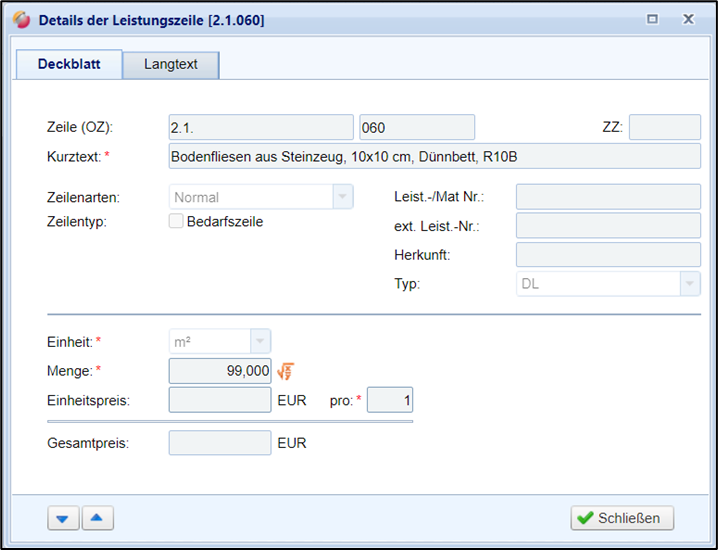This screenshot has height=550, width=718.
Task: Switch to the Langtext tab
Action: (x=171, y=64)
